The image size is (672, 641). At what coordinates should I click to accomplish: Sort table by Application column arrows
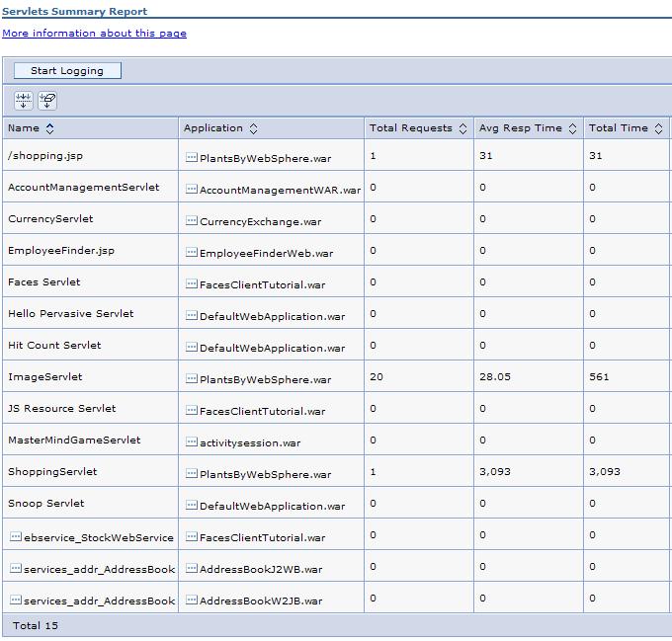[253, 128]
